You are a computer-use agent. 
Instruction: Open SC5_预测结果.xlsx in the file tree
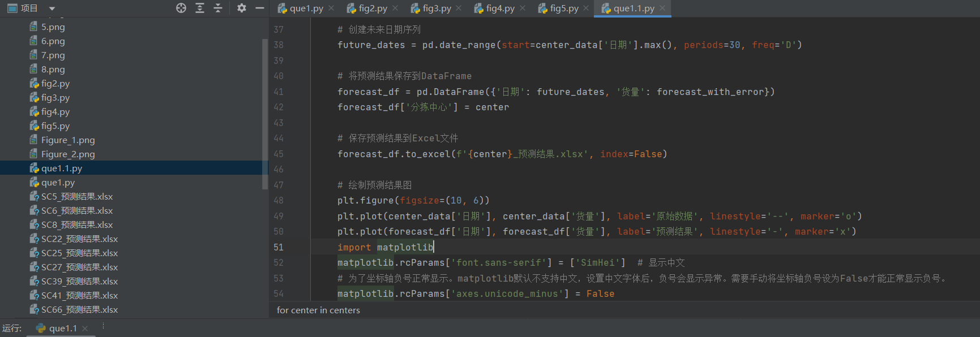coord(76,197)
